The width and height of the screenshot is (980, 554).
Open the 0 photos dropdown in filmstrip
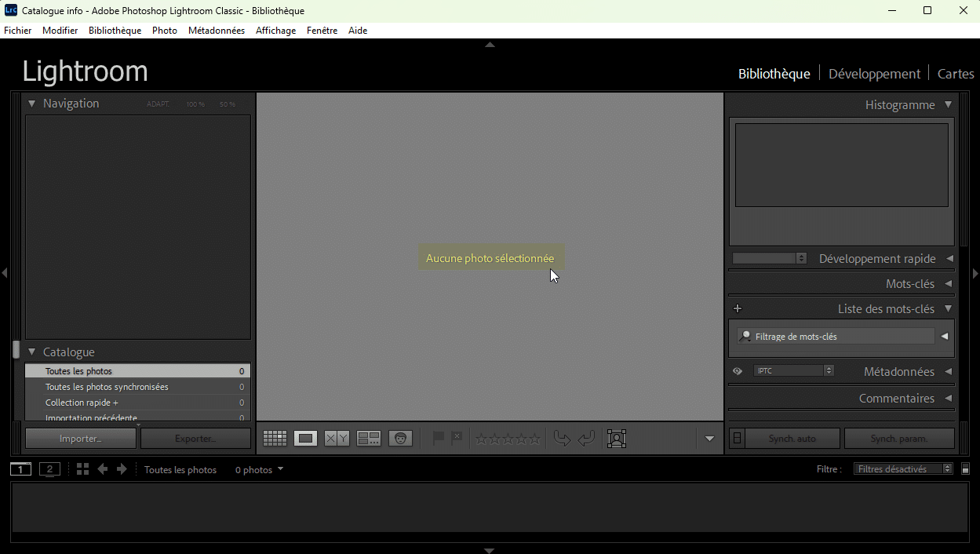[257, 469]
